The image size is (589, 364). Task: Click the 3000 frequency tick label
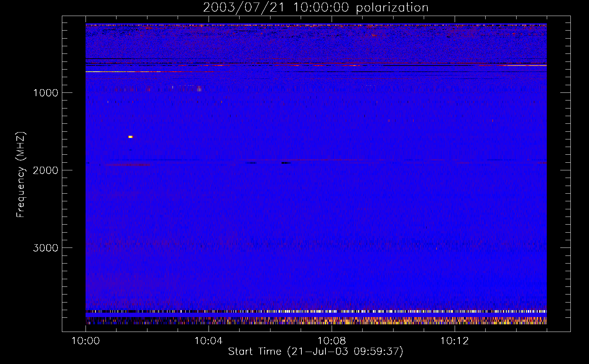point(46,248)
